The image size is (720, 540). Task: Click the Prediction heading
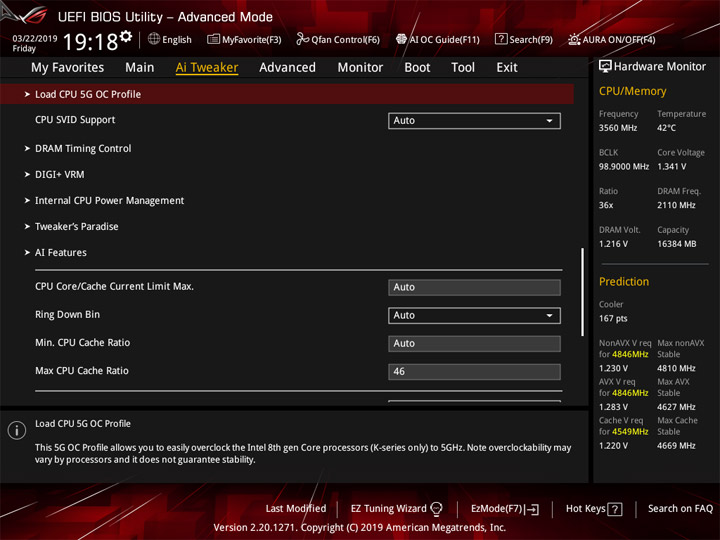tap(624, 281)
